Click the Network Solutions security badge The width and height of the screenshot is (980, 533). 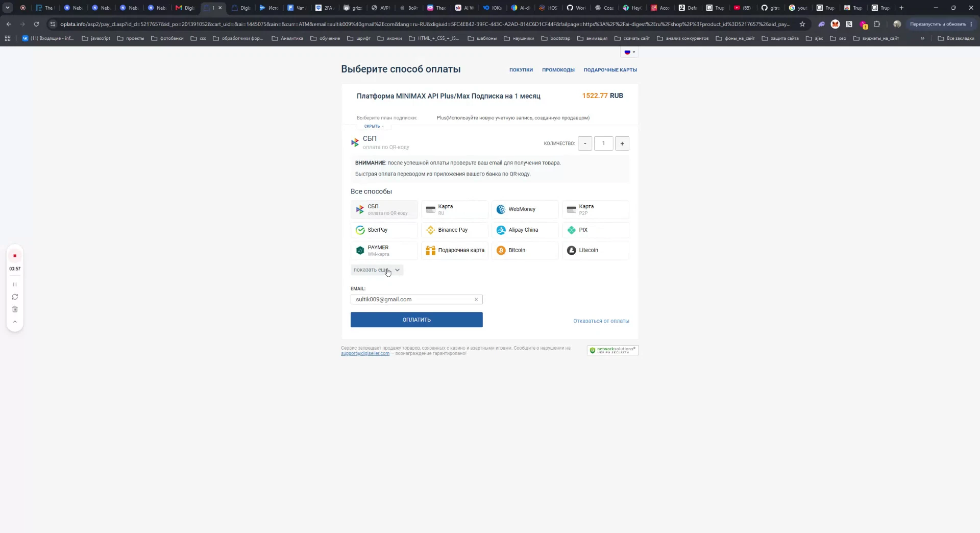tap(612, 350)
